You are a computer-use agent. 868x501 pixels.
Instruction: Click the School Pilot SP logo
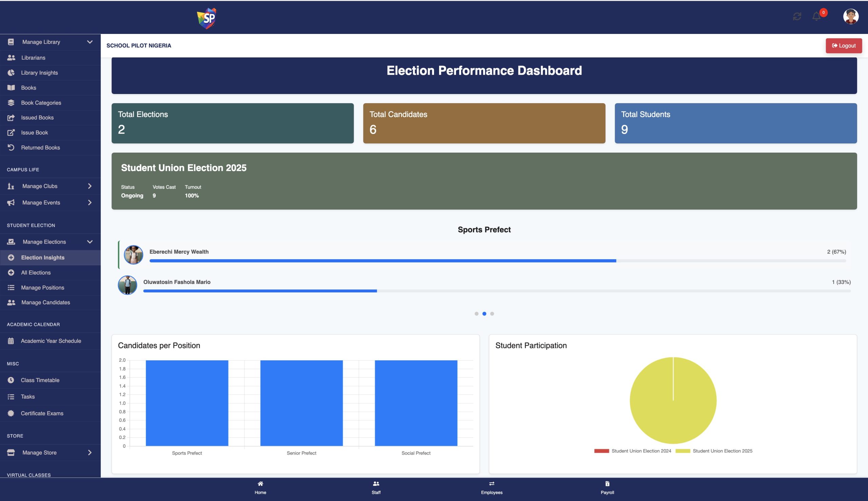(207, 18)
